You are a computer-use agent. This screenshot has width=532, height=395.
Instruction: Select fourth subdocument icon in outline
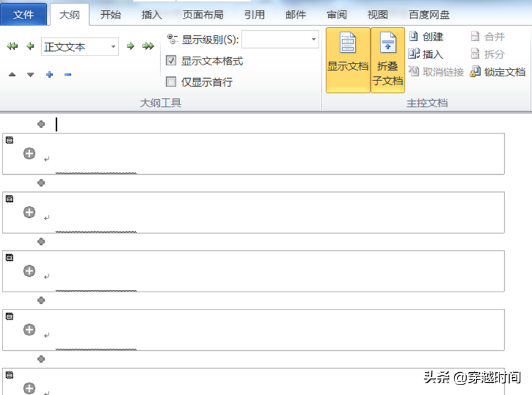(9, 316)
